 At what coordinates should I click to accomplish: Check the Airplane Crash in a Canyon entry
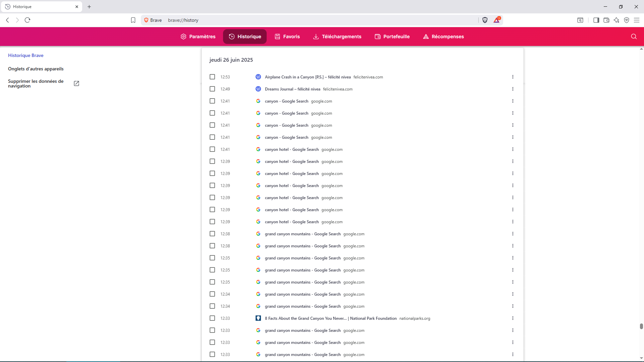pos(212,77)
